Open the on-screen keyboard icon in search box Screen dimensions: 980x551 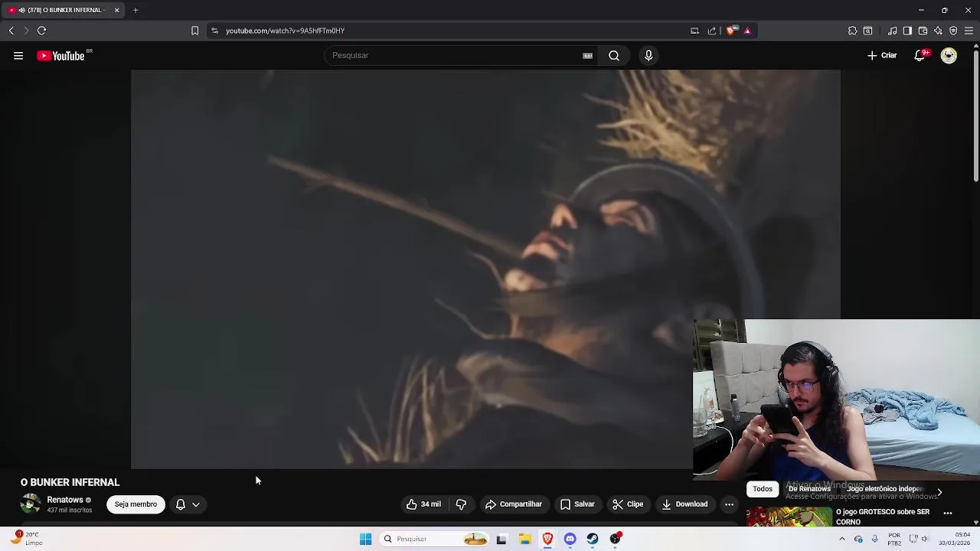pos(587,55)
